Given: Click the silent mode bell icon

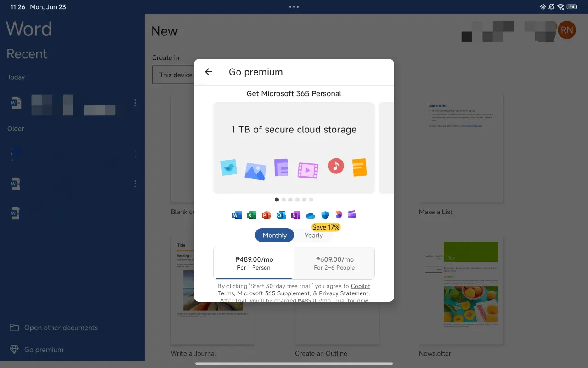Looking at the screenshot, I should 551,7.
